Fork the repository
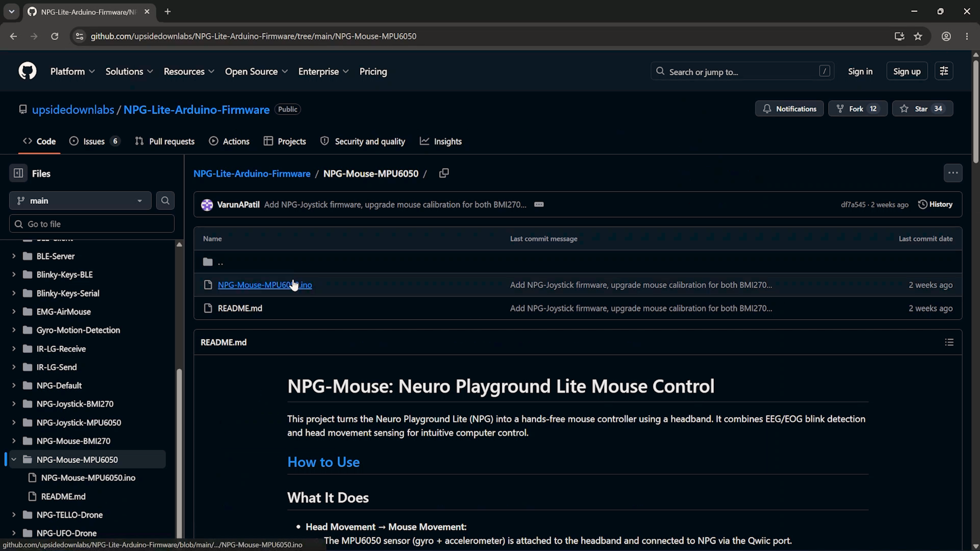The width and height of the screenshot is (980, 551). click(x=857, y=109)
